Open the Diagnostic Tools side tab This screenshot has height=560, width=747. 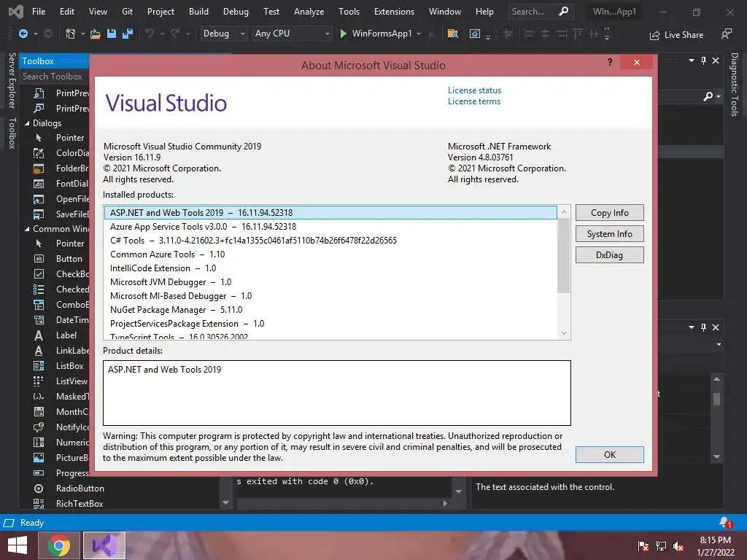coord(735,85)
